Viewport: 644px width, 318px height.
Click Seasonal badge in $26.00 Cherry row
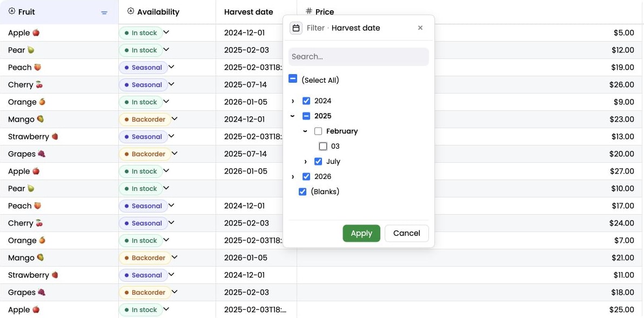pyautogui.click(x=143, y=85)
